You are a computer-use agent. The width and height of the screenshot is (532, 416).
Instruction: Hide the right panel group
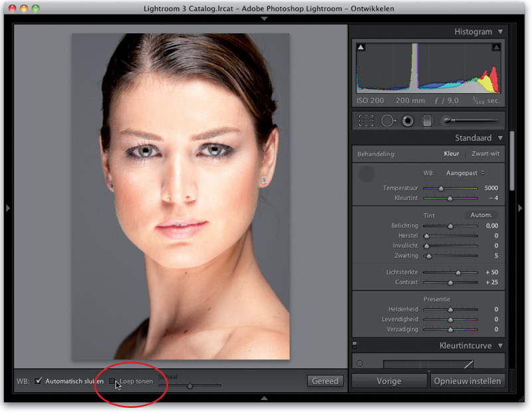point(520,208)
